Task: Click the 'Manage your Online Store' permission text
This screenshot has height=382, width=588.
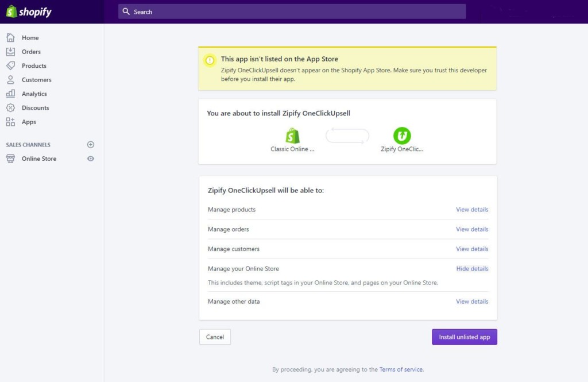Action: click(x=243, y=269)
